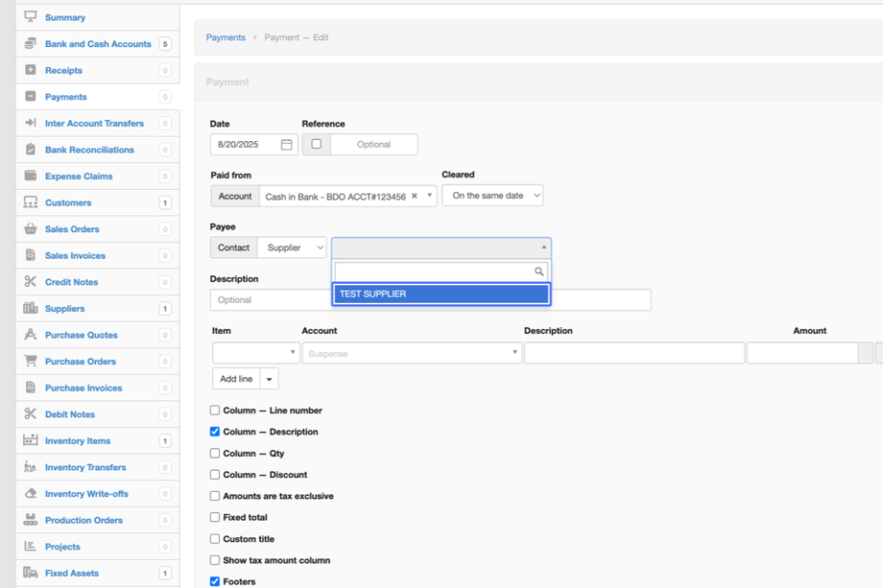Uncheck Column — Description checkbox
Screen dimensions: 883x588
215,432
